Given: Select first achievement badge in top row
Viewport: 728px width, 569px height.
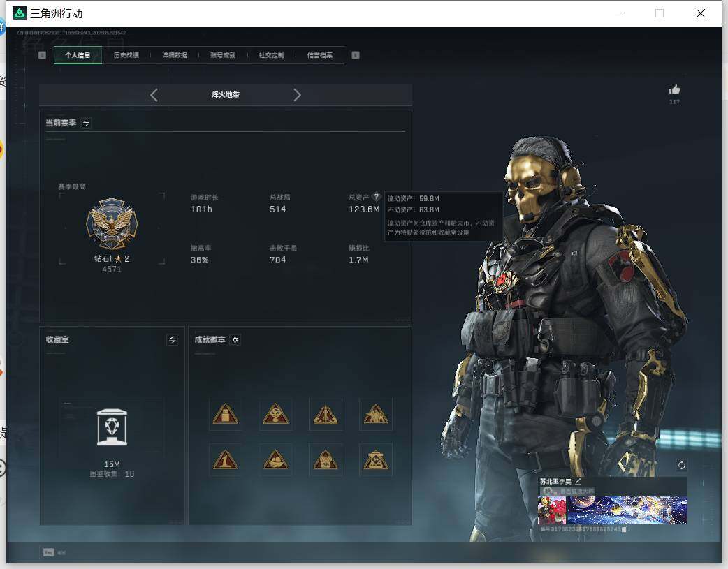Looking at the screenshot, I should click(225, 414).
